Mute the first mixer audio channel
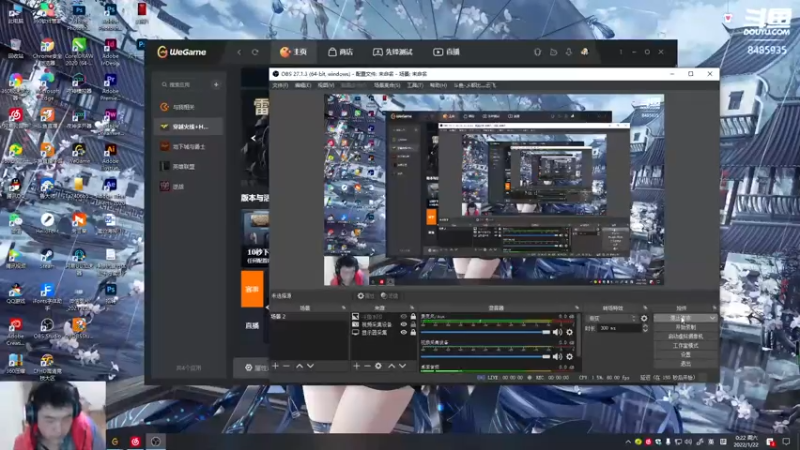This screenshot has height=450, width=800. (x=557, y=332)
